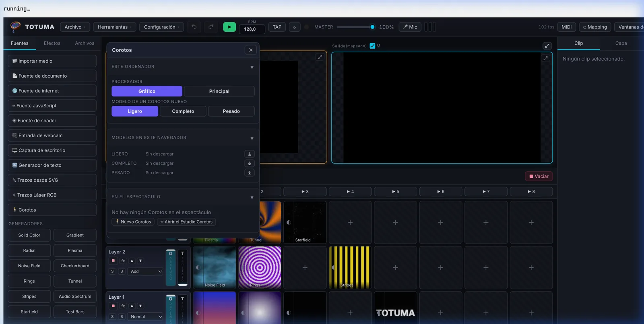Stop Layer 2 with its red square
The image size is (644, 324).
pyautogui.click(x=113, y=261)
